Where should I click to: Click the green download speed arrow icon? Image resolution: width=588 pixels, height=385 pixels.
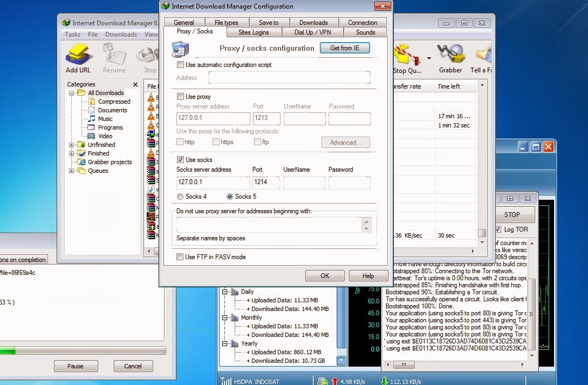(385, 381)
